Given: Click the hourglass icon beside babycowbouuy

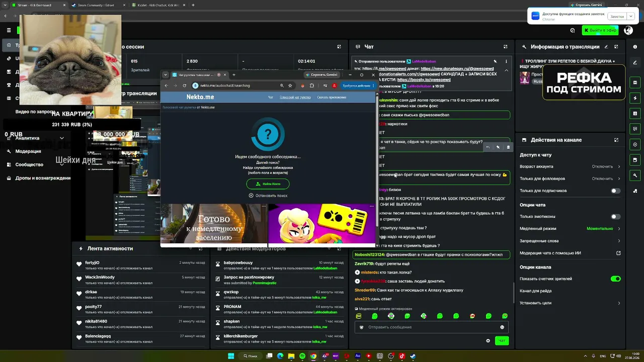Looking at the screenshot, I should pos(218,264).
